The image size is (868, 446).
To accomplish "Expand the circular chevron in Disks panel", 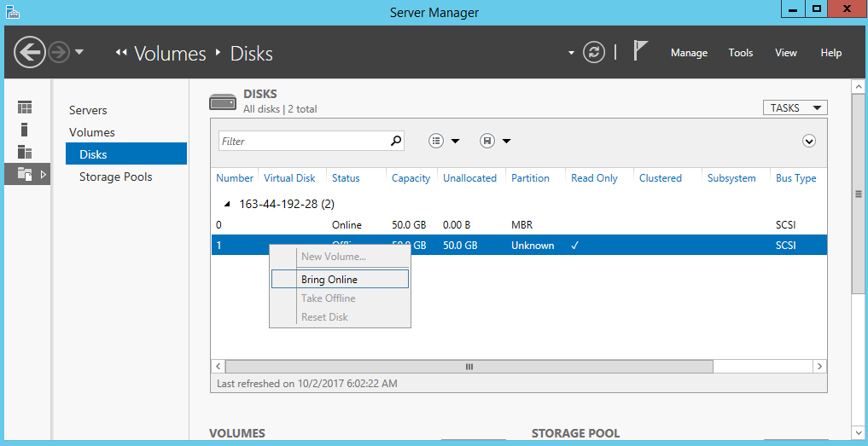I will tap(809, 142).
